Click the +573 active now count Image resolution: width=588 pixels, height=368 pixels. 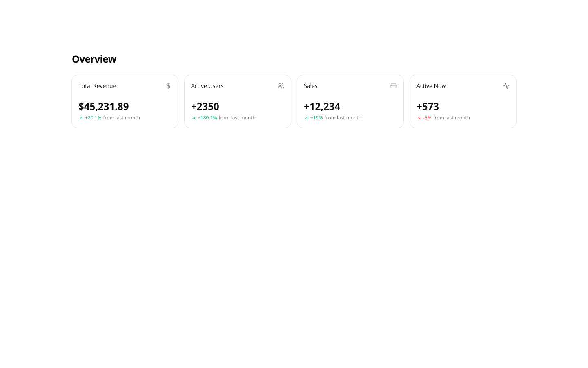428,107
